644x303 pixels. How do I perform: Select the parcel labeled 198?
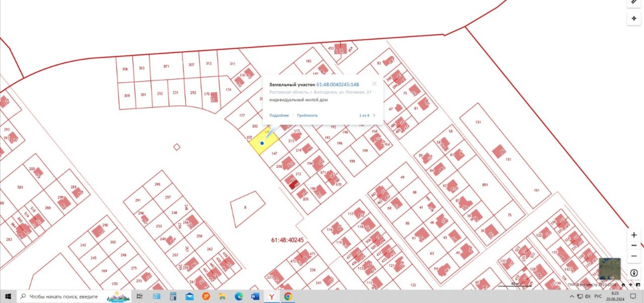point(352,161)
